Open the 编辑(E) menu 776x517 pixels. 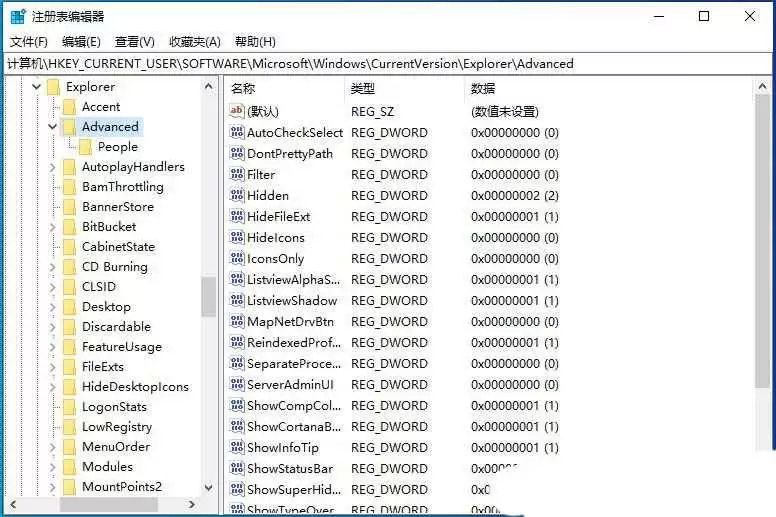click(82, 42)
